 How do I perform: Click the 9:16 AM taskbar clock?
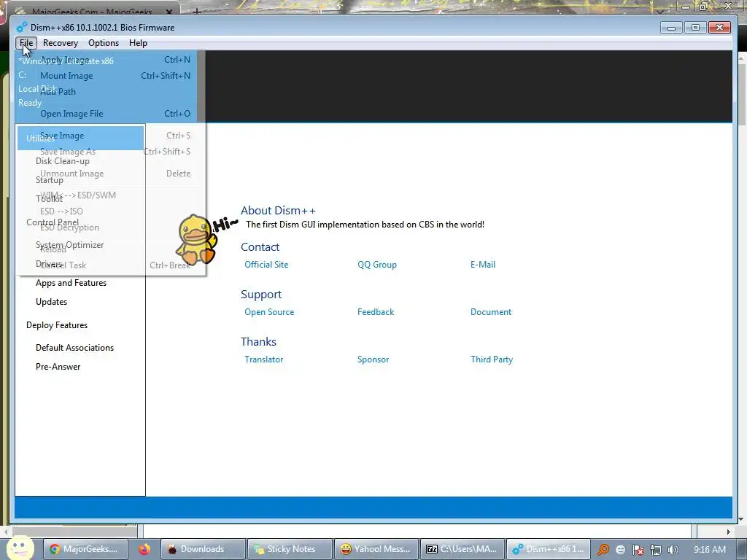point(709,550)
